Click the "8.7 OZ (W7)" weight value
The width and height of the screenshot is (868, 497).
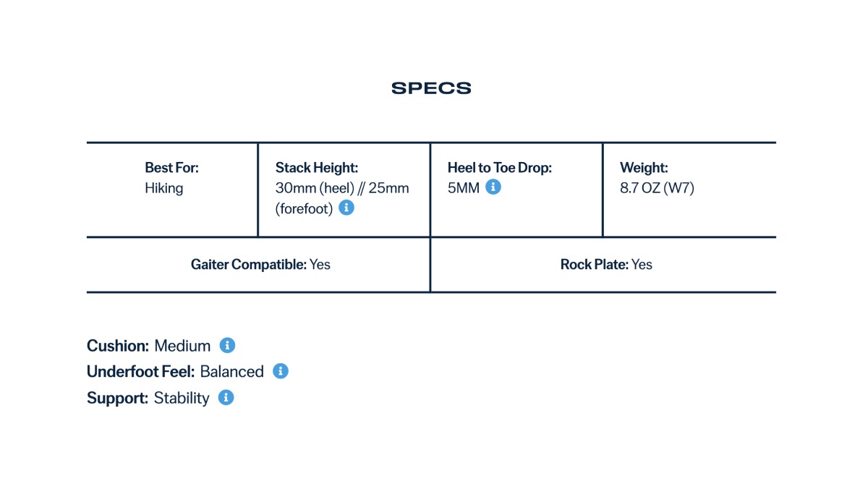(657, 188)
